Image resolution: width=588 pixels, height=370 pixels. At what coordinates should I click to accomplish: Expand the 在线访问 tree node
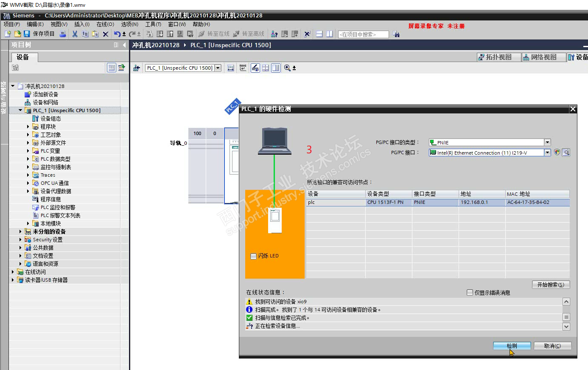point(12,272)
